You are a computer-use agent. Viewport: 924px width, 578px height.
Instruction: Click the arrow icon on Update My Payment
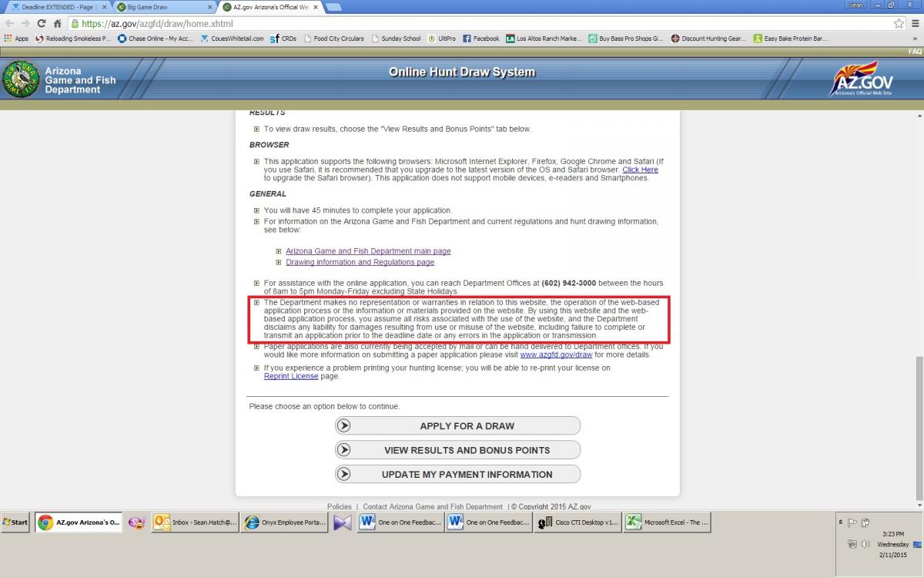tap(344, 474)
